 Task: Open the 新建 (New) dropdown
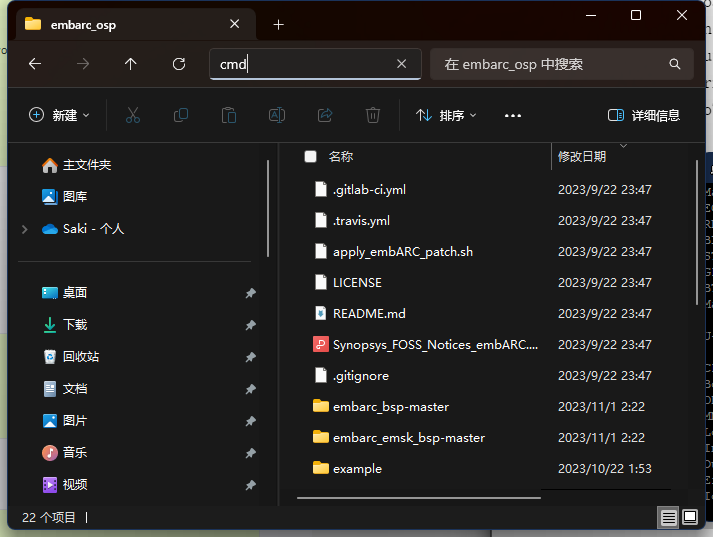pos(59,116)
